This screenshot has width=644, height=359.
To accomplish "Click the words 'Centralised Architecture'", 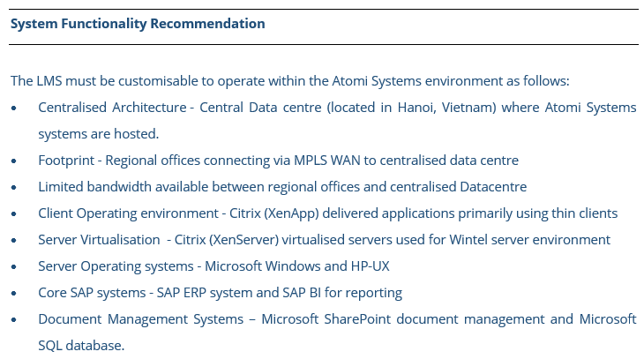I will point(112,108).
